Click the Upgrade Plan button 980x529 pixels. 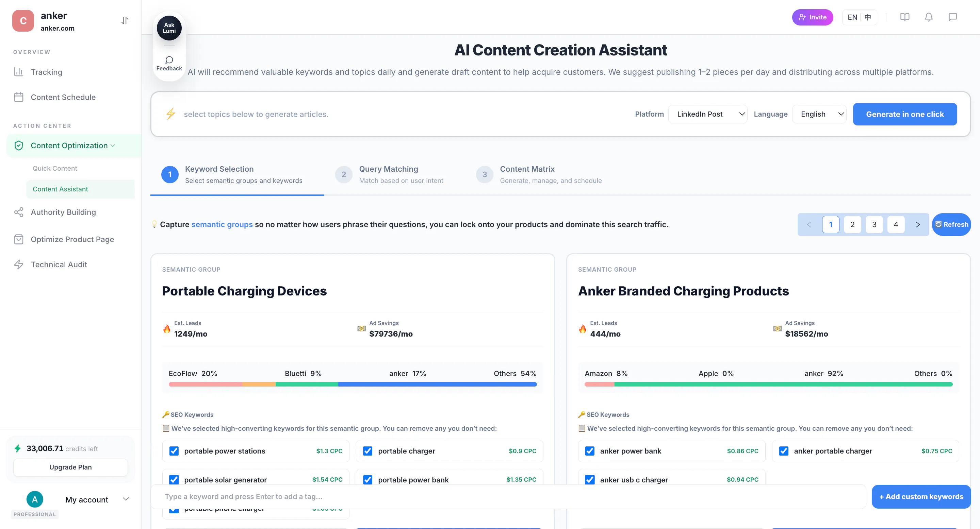(x=70, y=467)
